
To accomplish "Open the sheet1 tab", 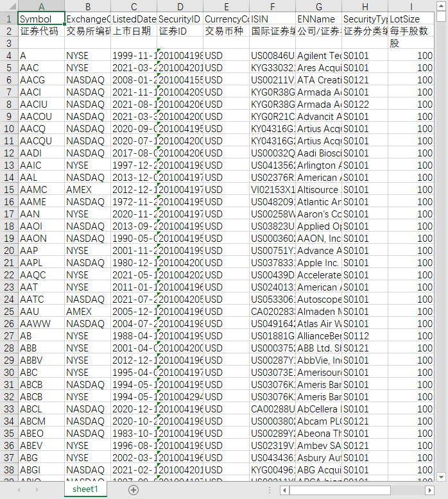I will coord(85,489).
